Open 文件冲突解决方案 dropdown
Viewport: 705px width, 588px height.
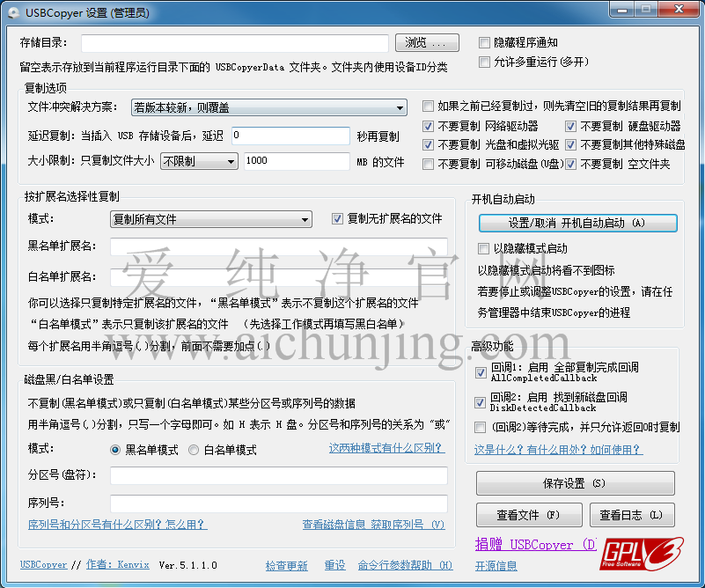click(268, 108)
